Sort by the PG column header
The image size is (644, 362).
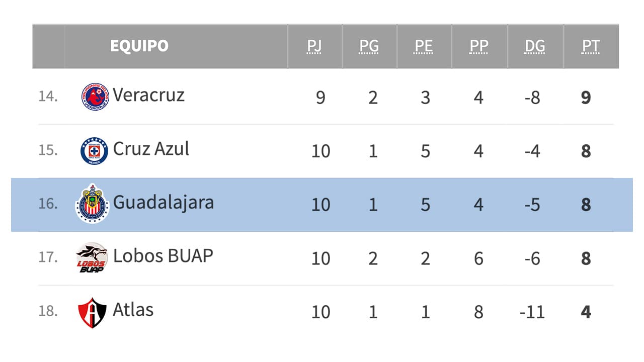click(369, 46)
